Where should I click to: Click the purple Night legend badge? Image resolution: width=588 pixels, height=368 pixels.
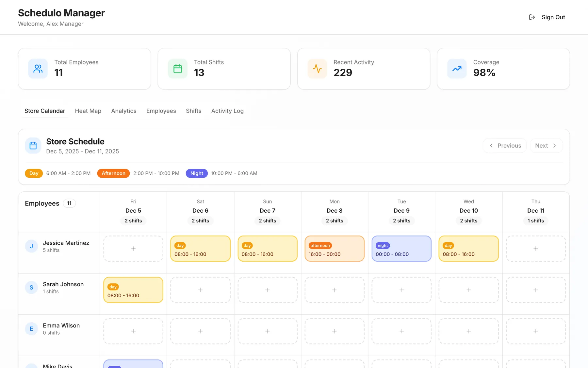197,173
